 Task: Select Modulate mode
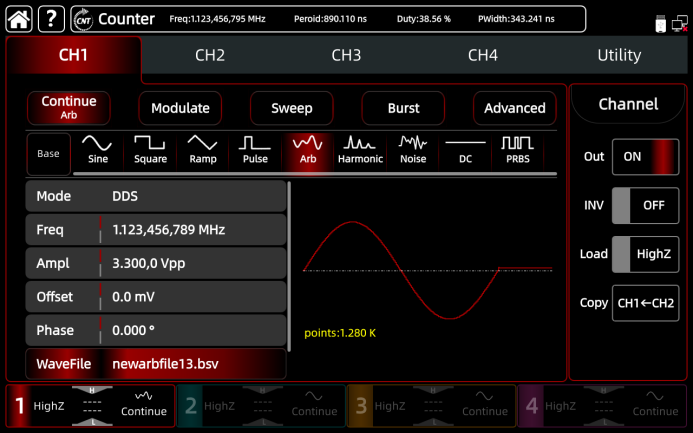tap(180, 108)
